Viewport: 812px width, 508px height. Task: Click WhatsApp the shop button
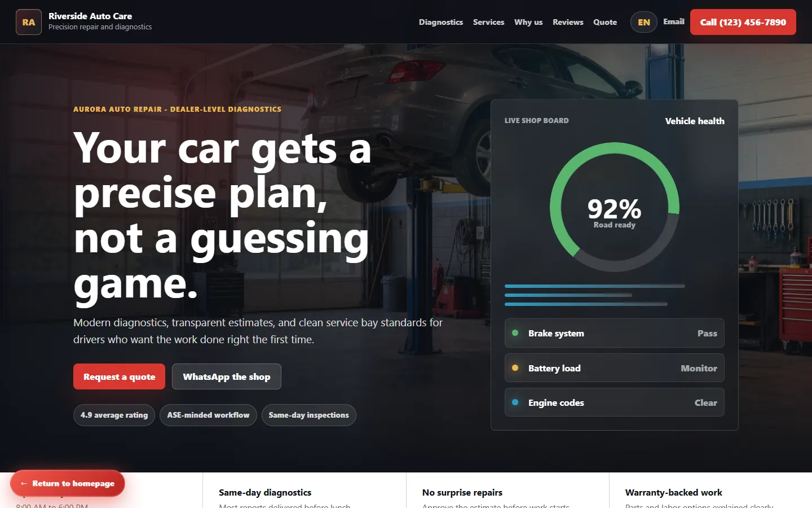227,376
